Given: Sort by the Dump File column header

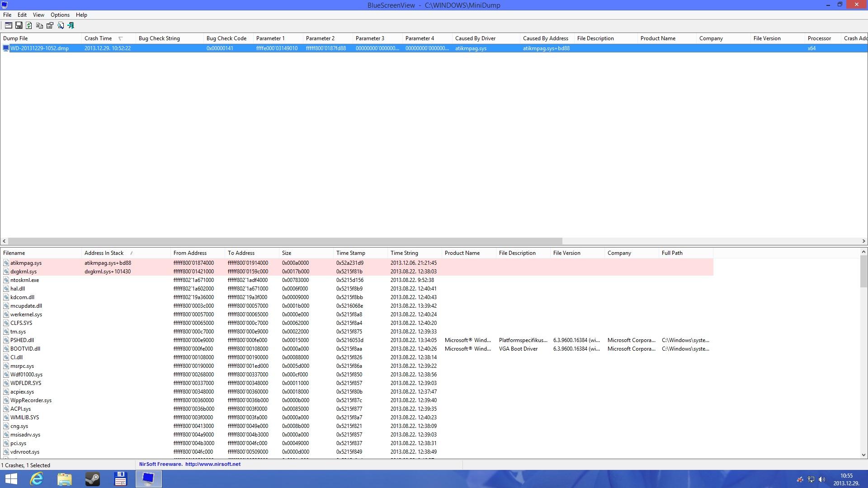Looking at the screenshot, I should (41, 38).
